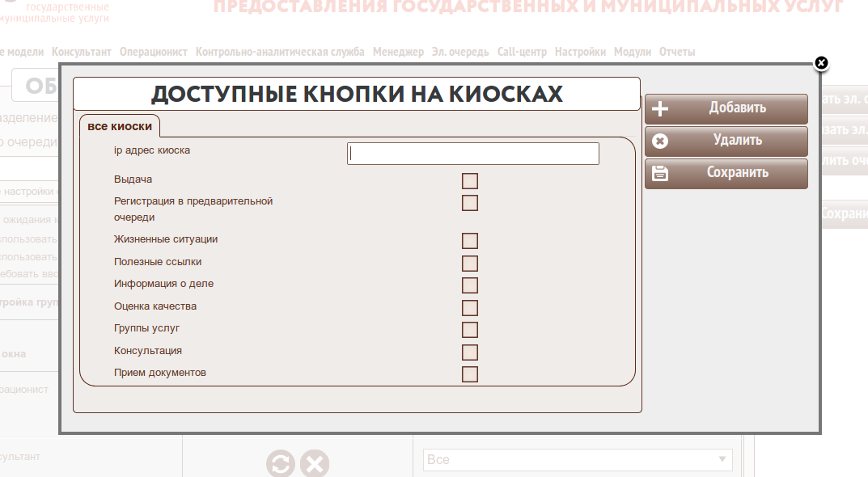Toggle Регистрация в предварительной очереди checkbox

pyautogui.click(x=470, y=203)
